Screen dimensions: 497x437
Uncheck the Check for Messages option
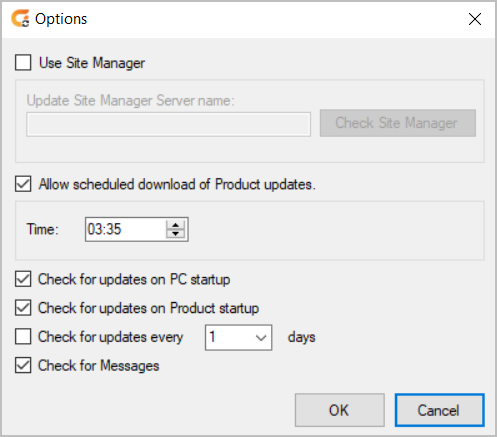(x=23, y=365)
